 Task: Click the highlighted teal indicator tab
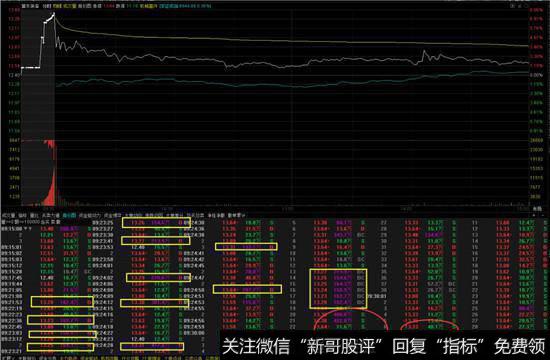pyautogui.click(x=69, y=215)
